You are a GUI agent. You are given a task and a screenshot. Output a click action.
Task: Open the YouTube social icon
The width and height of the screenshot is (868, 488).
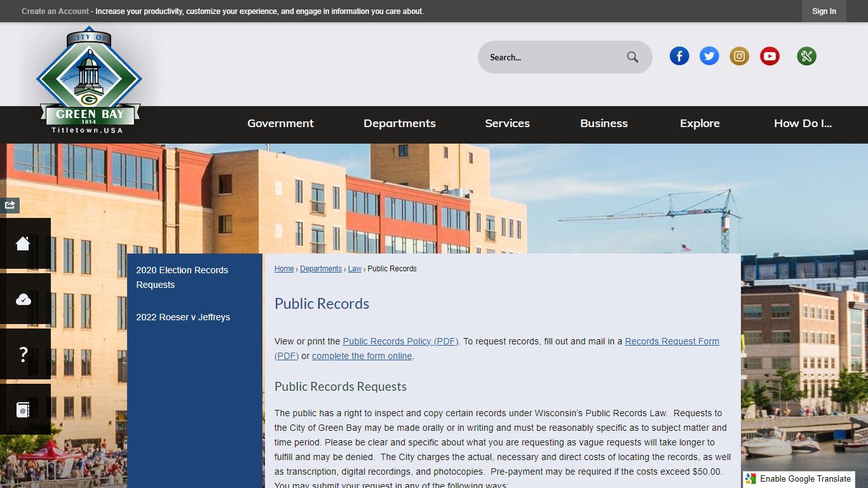770,57
